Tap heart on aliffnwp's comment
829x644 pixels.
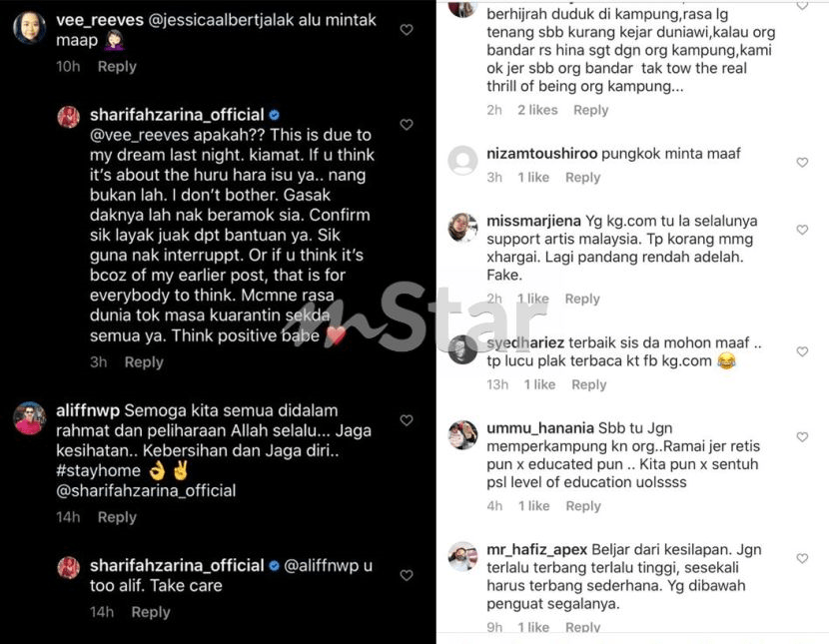tap(407, 420)
